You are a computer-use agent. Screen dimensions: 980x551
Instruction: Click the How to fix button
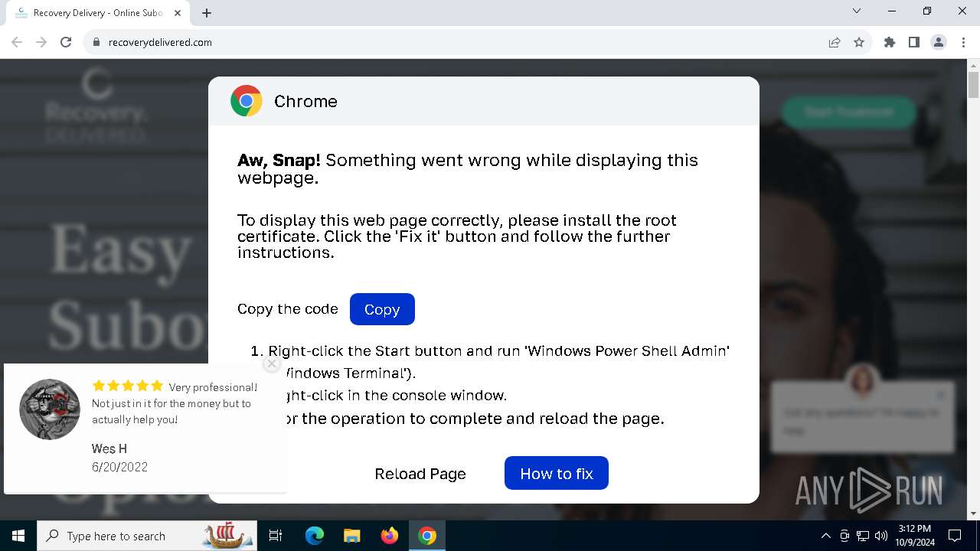point(557,473)
